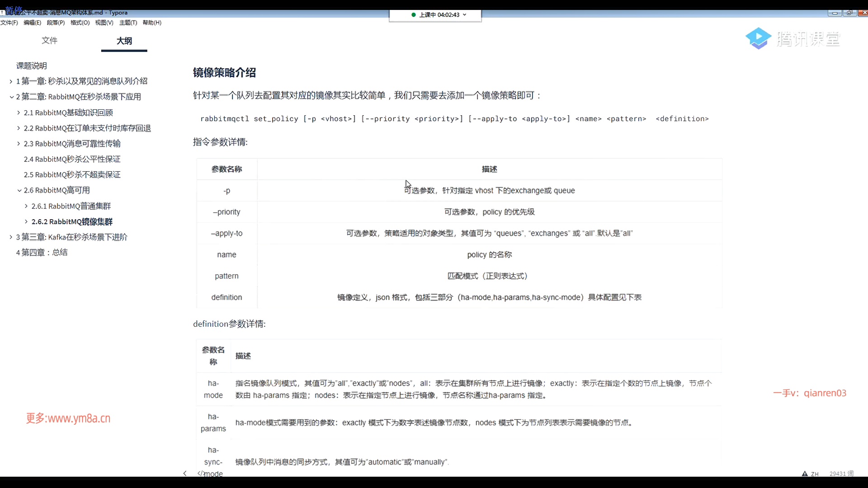This screenshot has height=488, width=868.
Task: Collapse the sidebar with the arrow icon
Action: [185, 473]
